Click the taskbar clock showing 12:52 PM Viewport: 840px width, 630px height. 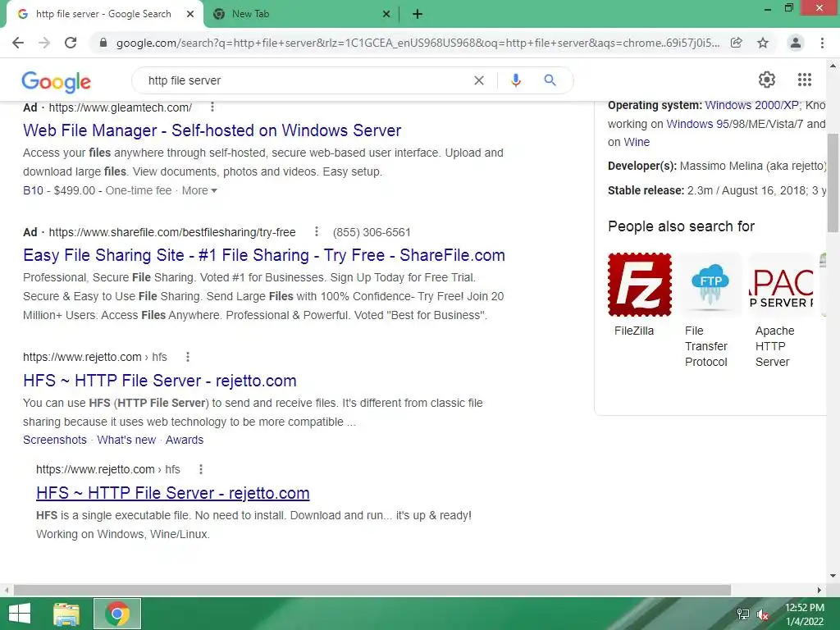pos(804,614)
